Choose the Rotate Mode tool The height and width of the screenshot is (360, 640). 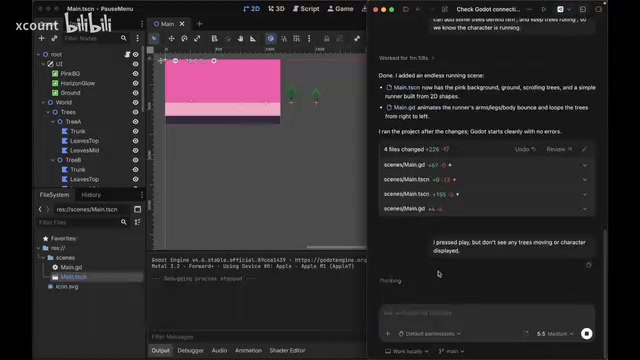[184, 38]
